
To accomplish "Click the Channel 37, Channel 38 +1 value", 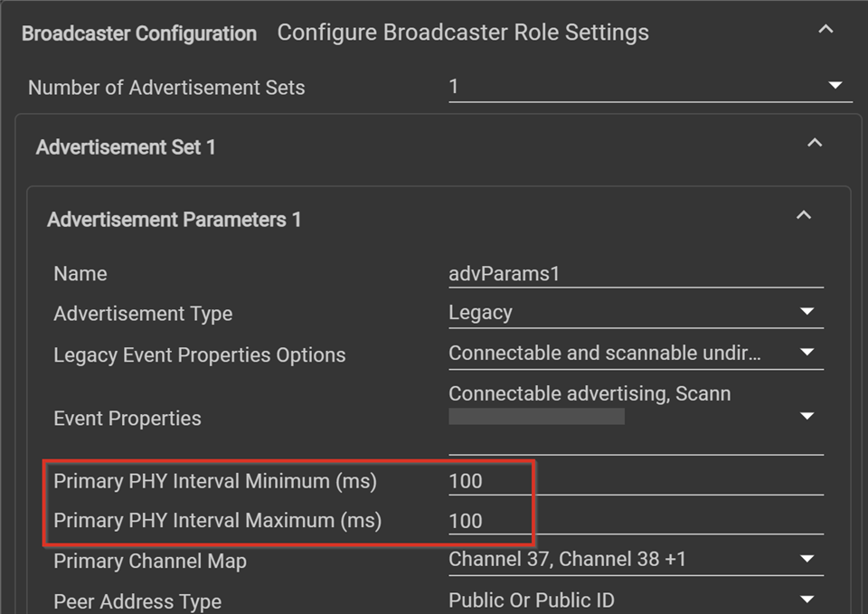I will (x=567, y=559).
